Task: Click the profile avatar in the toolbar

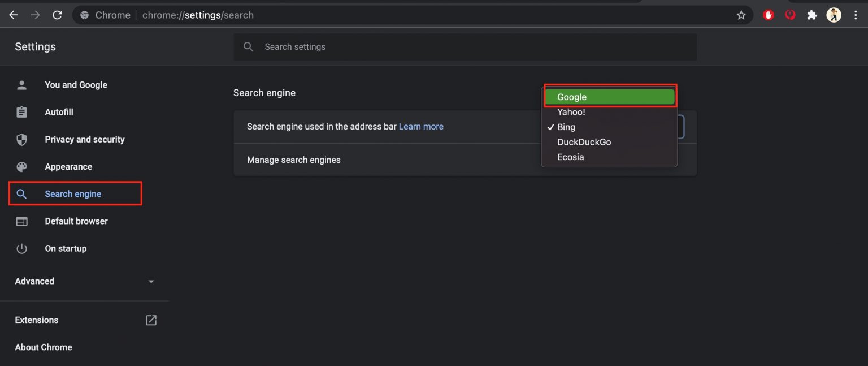Action: [834, 15]
